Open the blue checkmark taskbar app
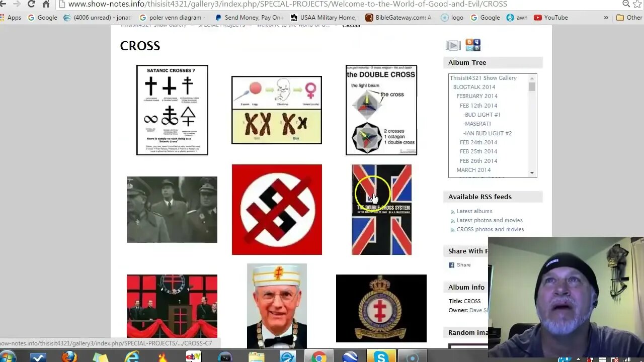Screen dimensions: 644x362 [x=38, y=357]
